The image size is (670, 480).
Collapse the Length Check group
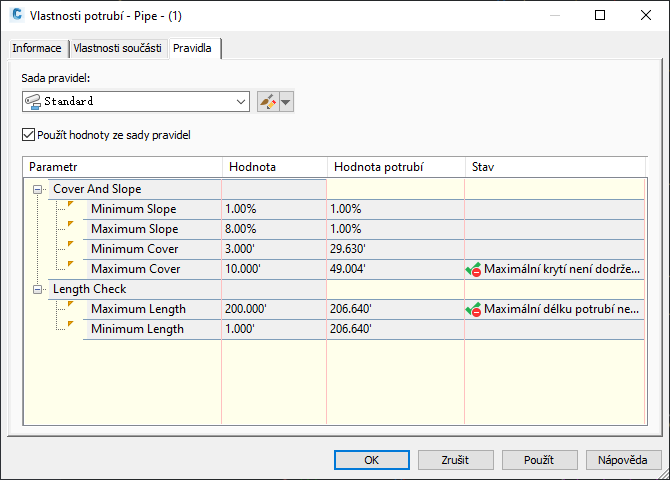click(38, 289)
